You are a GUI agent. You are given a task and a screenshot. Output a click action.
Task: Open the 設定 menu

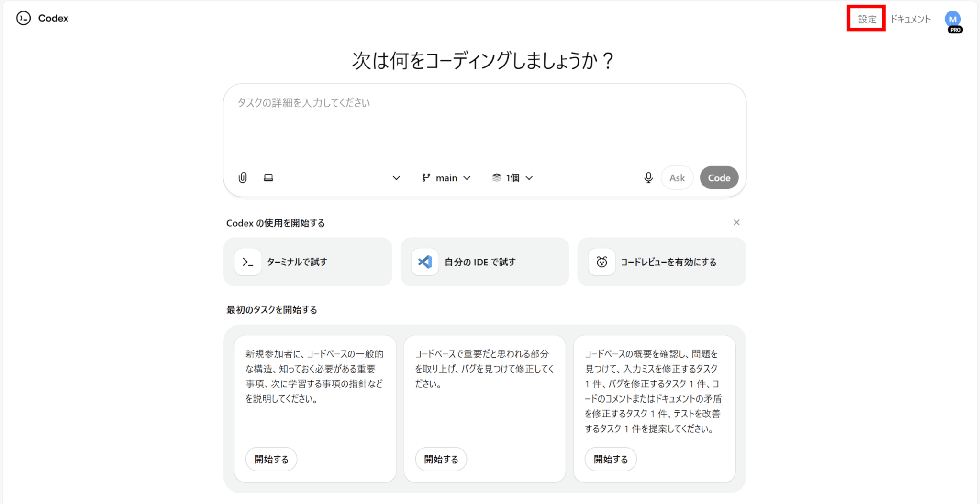867,19
